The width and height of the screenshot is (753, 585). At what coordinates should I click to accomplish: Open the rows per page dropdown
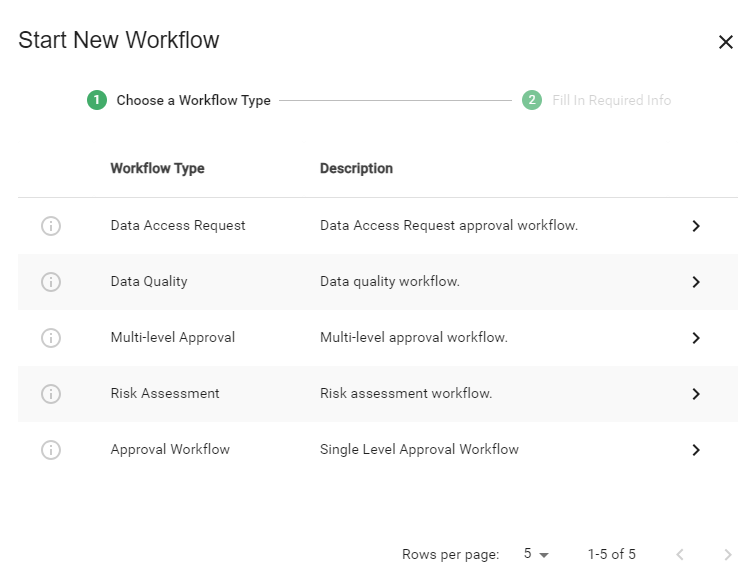[536, 554]
